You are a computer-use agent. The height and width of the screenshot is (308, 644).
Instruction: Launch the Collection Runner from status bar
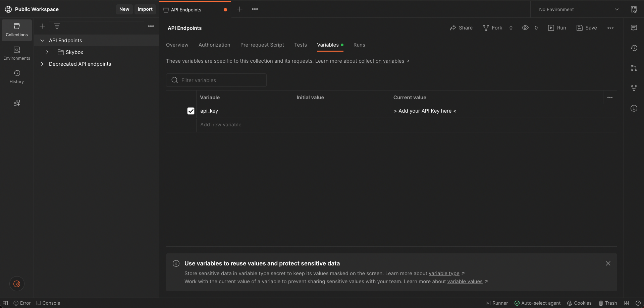tap(497, 303)
